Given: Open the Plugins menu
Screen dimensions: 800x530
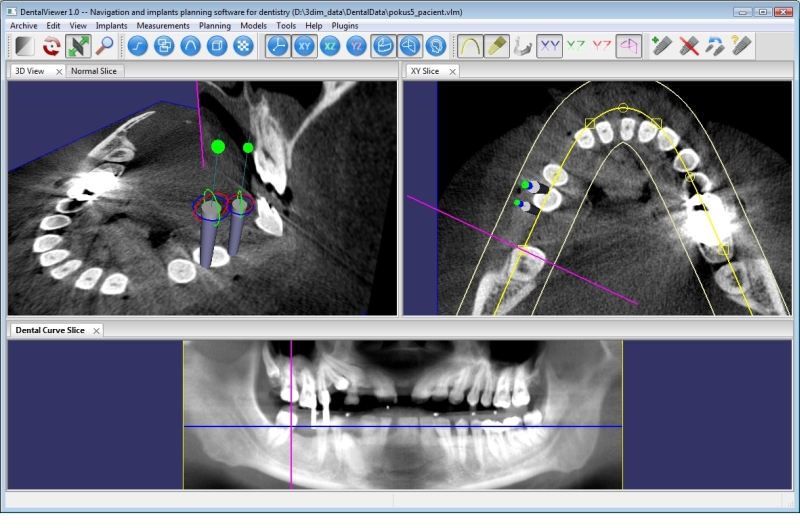Looking at the screenshot, I should pyautogui.click(x=345, y=26).
